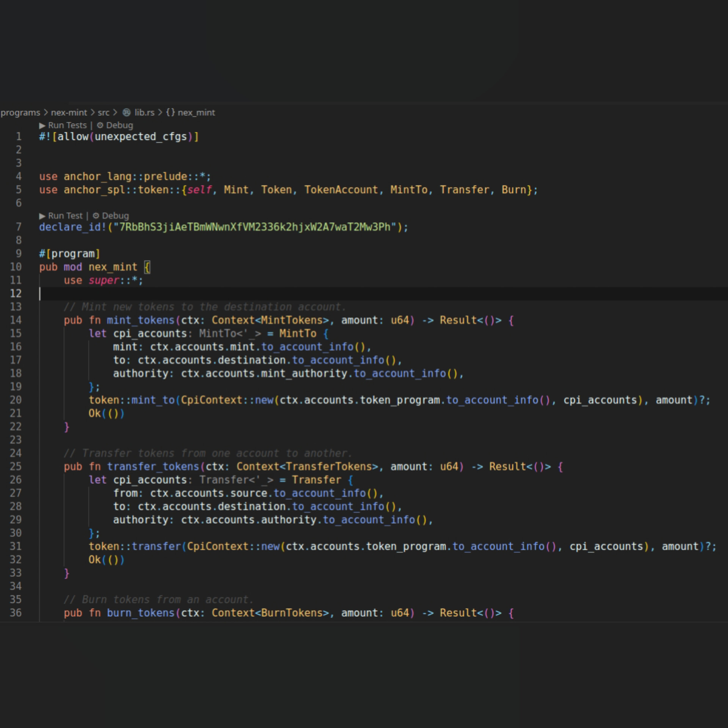This screenshot has width=728, height=728.
Task: Click the Rust file icon beside lib.rs
Action: (x=127, y=113)
